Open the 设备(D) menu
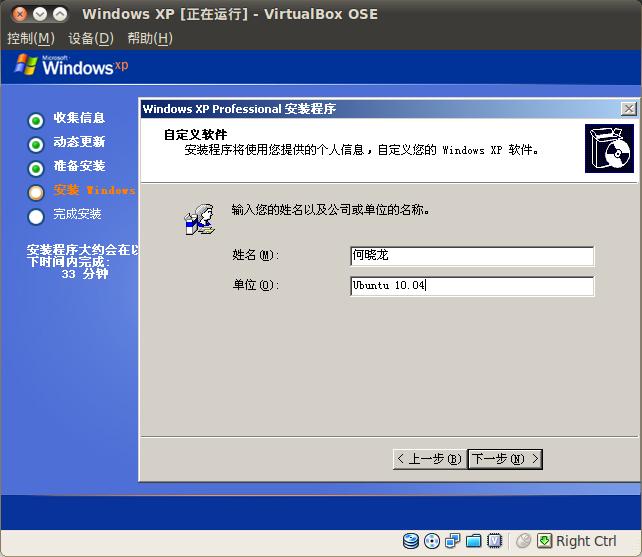 (91, 38)
